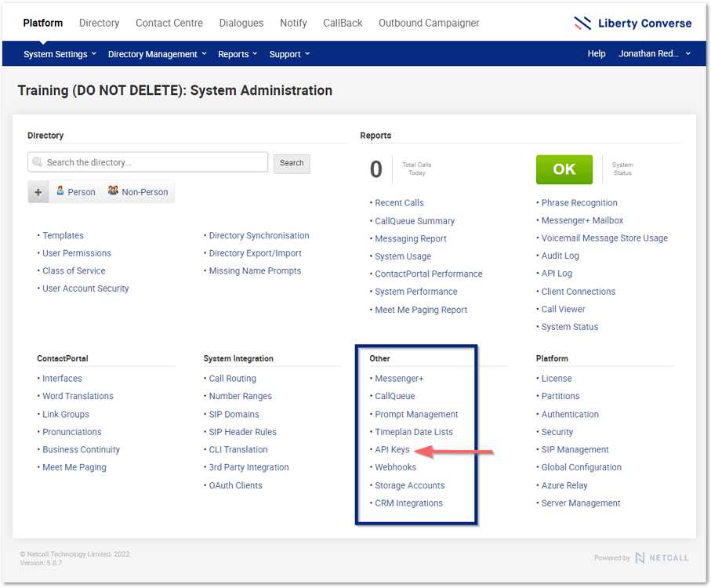This screenshot has height=588, width=711.
Task: Click the Netcall logo in the footer
Action: (x=662, y=558)
